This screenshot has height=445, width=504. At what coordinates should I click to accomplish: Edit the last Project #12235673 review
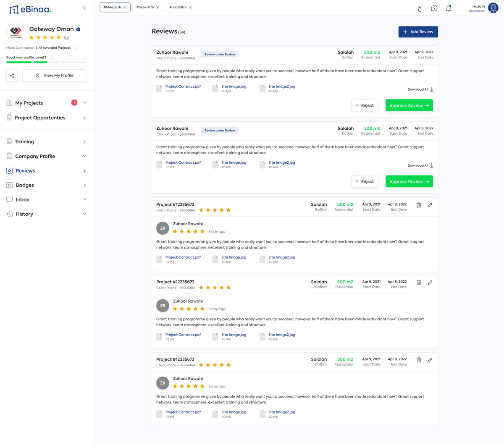(x=430, y=360)
